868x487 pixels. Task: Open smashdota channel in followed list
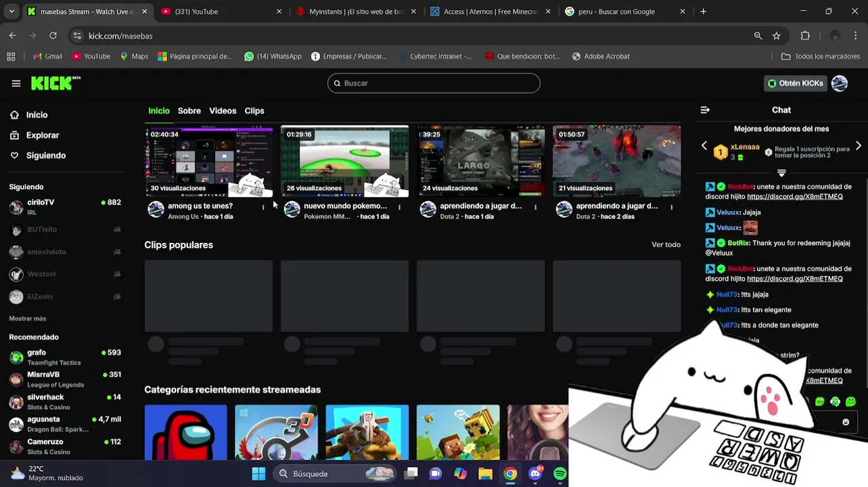tap(65, 252)
